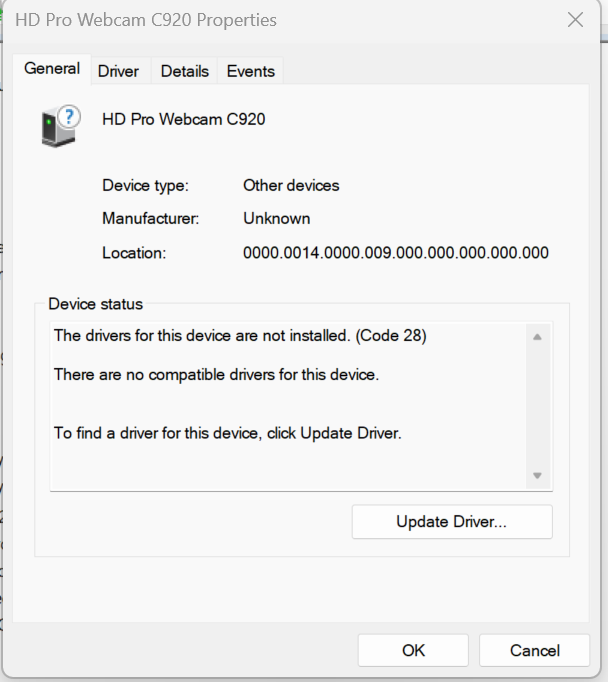This screenshot has height=682, width=608.
Task: Click the Code 28 status message
Action: pyautogui.click(x=240, y=336)
